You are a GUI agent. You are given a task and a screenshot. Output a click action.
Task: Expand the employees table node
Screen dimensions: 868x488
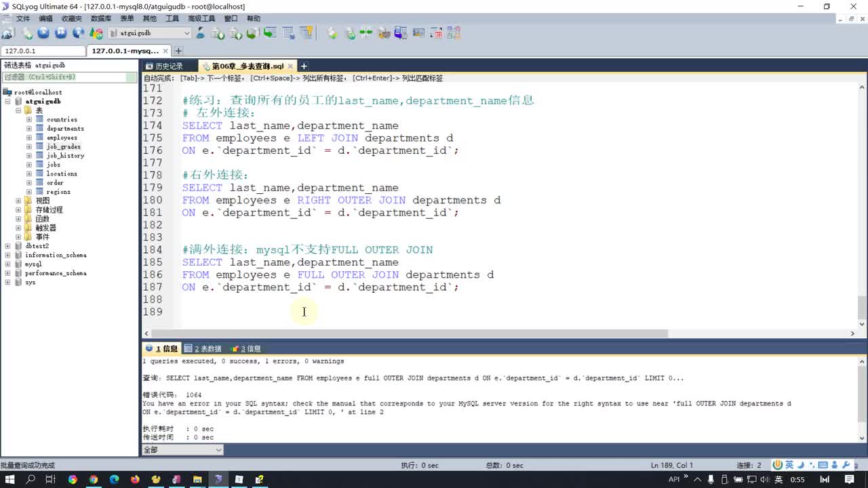point(29,138)
